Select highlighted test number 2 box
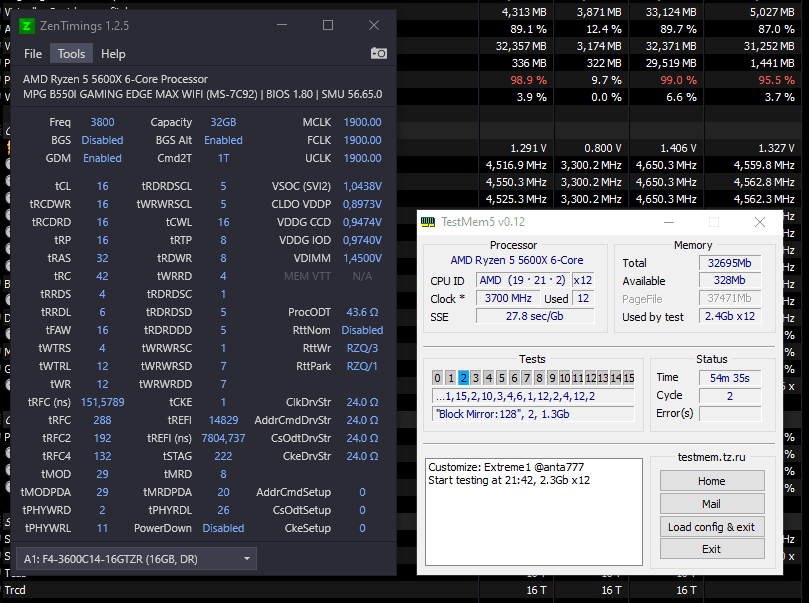Screen dimensions: 809x603 [x=463, y=378]
